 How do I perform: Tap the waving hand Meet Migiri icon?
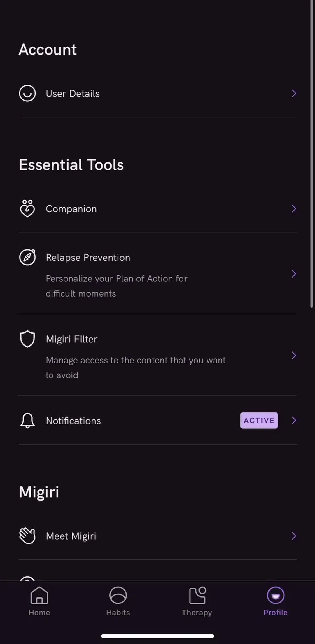[27, 536]
